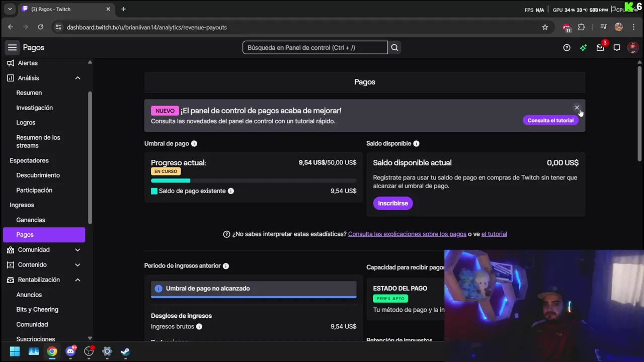Image resolution: width=644 pixels, height=362 pixels.
Task: Close the Pagos - Twitch browser tab
Action: click(x=108, y=9)
